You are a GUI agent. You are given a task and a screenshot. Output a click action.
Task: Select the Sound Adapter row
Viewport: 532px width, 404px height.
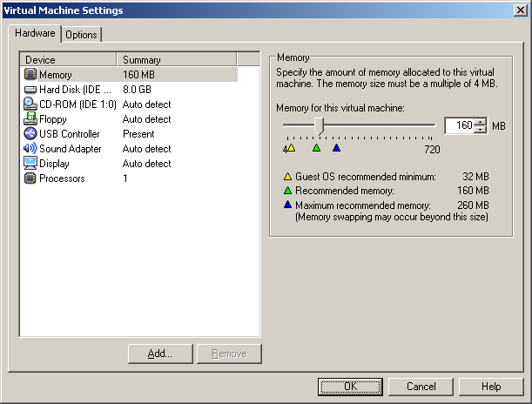point(129,149)
